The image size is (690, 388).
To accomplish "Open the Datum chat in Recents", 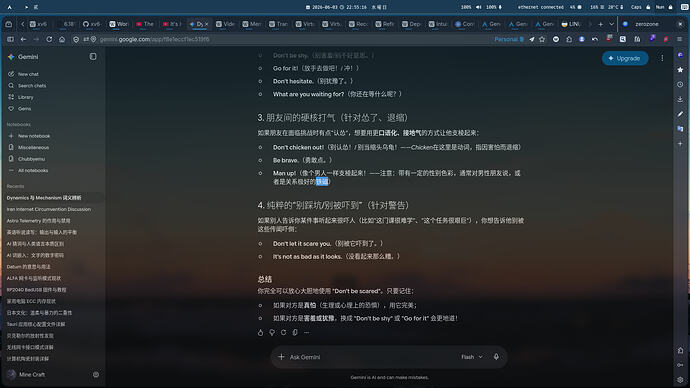I will pos(29,267).
